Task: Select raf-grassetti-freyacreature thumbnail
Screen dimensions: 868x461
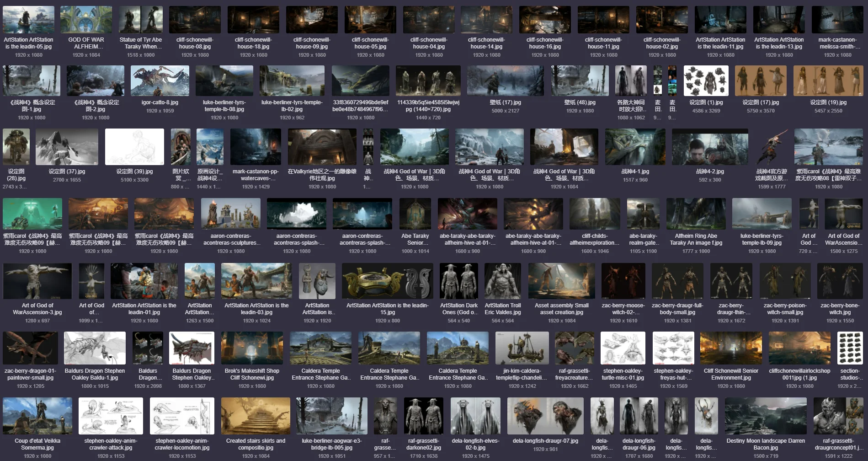Action: click(x=575, y=348)
